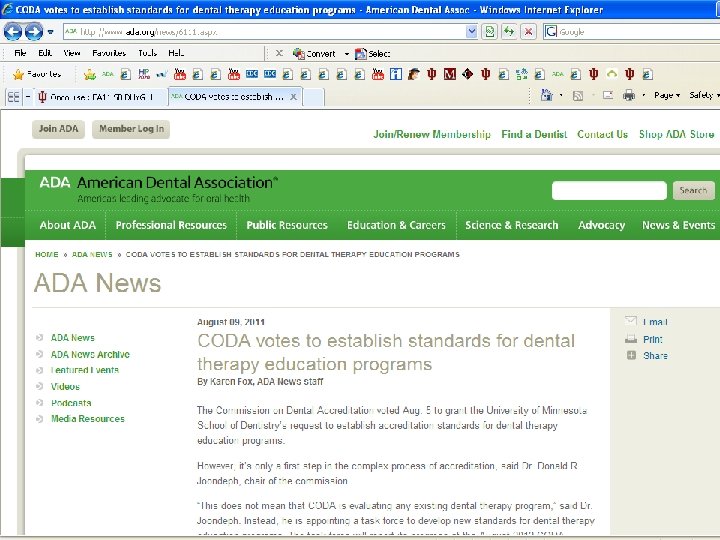
Task: Open Public Resources navigation tab
Action: (287, 225)
